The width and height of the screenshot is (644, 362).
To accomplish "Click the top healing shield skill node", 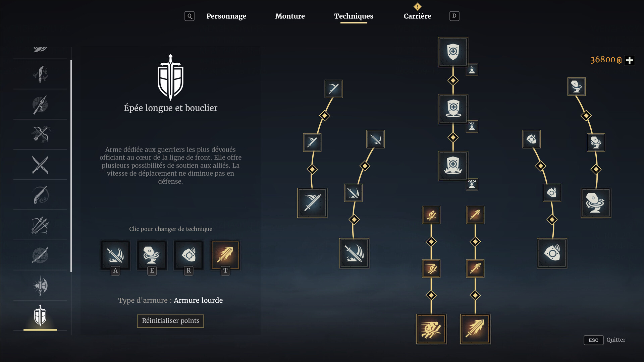I will [x=453, y=52].
